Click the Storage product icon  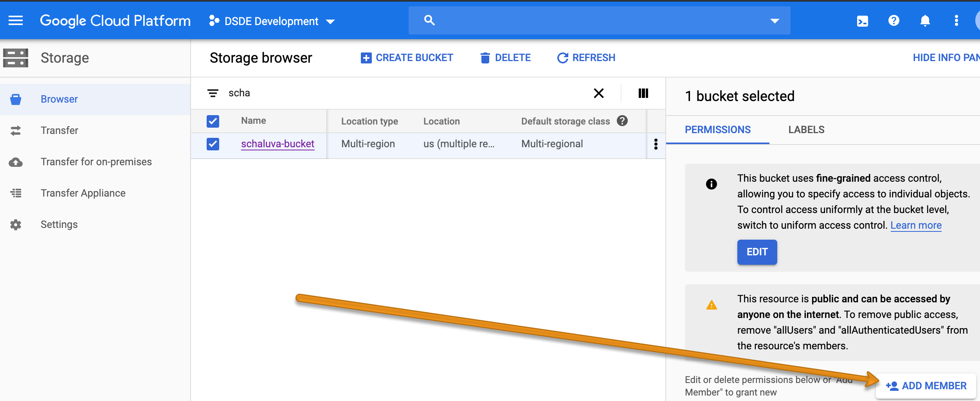[16, 58]
